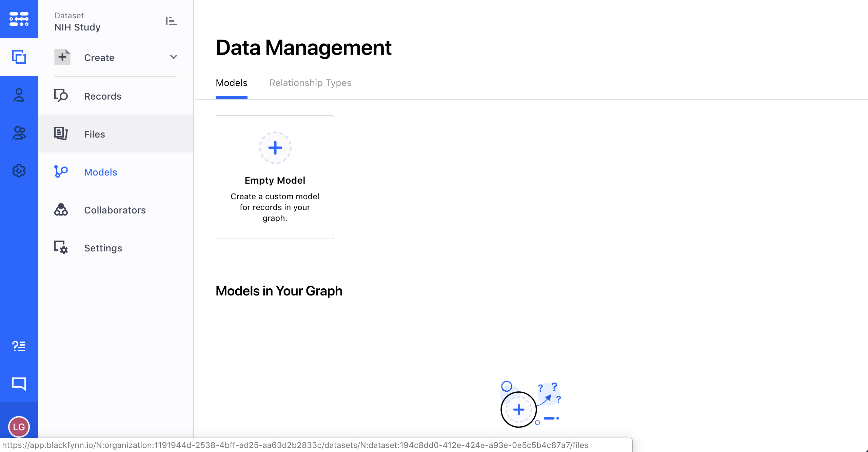This screenshot has height=452, width=868.
Task: Go to Files in the sidebar
Action: tap(95, 134)
